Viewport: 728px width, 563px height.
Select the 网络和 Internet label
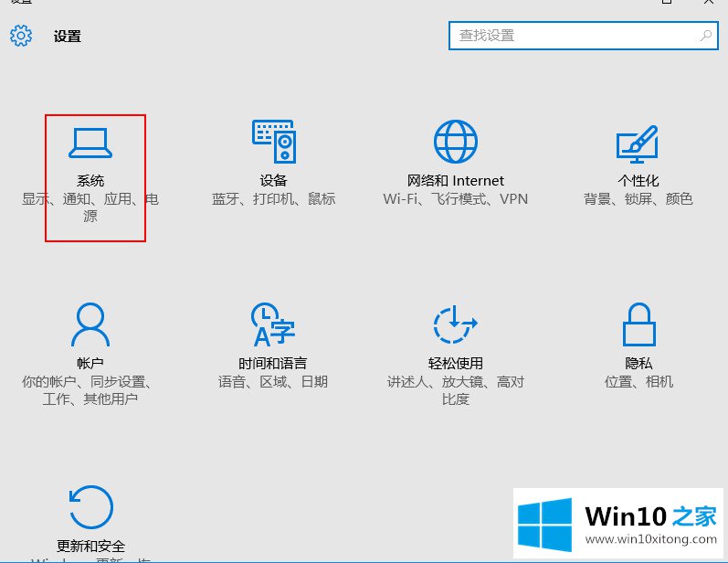pyautogui.click(x=456, y=180)
